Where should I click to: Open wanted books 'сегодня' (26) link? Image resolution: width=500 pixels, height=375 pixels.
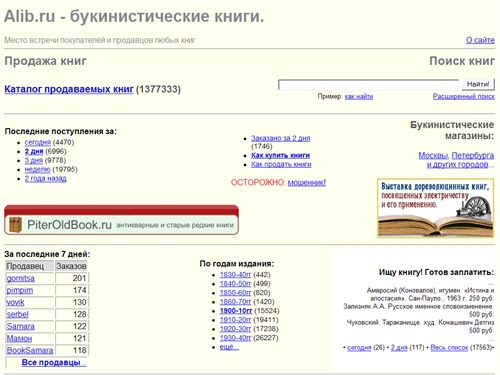click(x=359, y=348)
